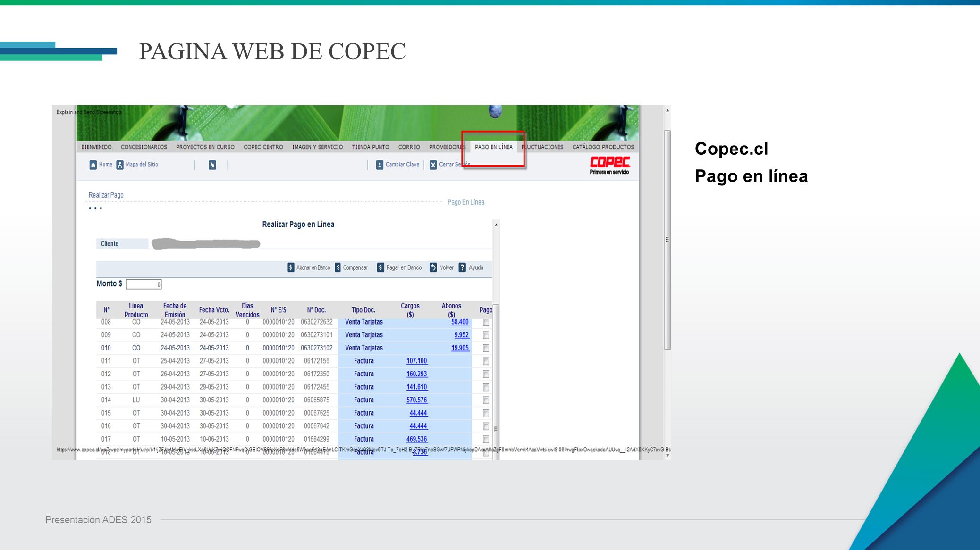Open the 19.905 abono amount link
Screen dimensions: 980x550
coord(460,348)
